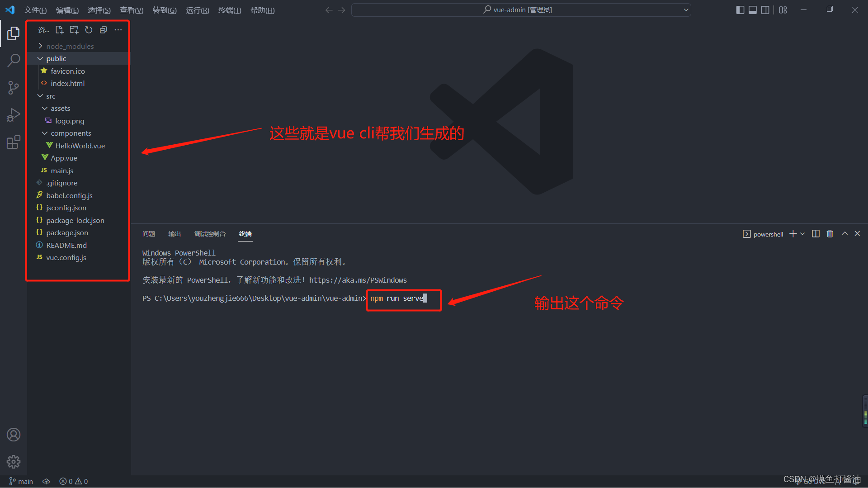Click the New File icon in explorer
The width and height of the screenshot is (868, 488).
coord(59,30)
